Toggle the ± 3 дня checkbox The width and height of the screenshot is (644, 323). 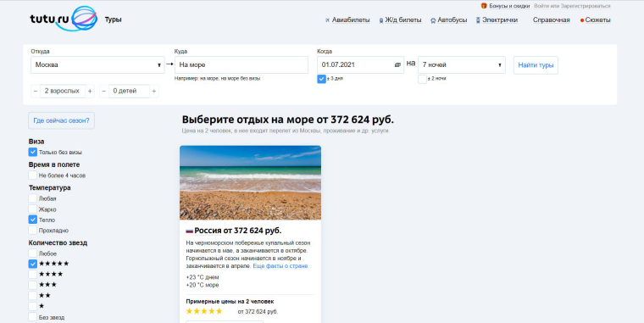coord(322,79)
